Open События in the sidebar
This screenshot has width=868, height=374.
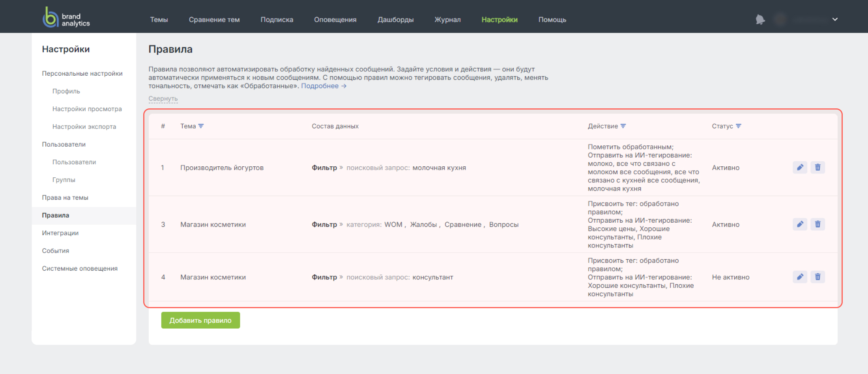(x=56, y=251)
